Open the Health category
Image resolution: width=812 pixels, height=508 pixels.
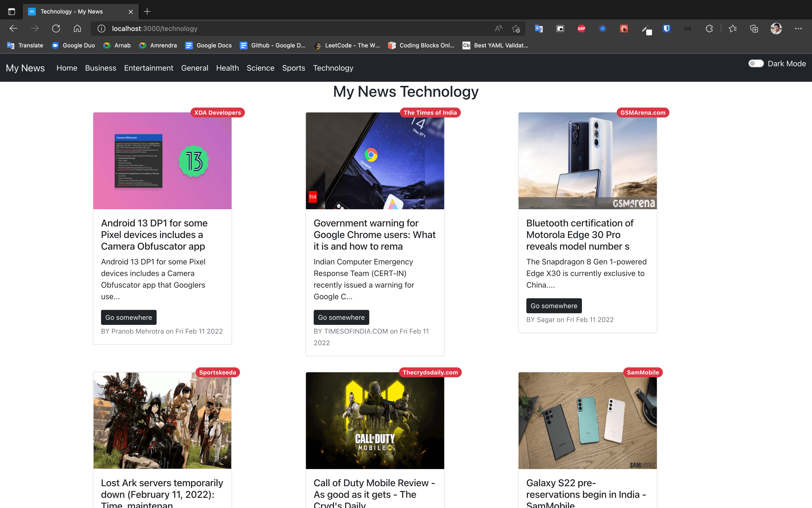[227, 68]
